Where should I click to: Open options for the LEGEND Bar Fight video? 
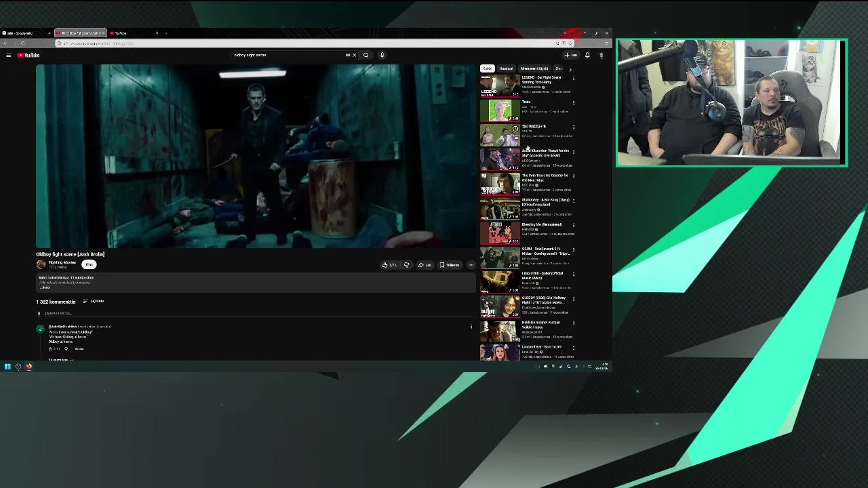tap(574, 79)
